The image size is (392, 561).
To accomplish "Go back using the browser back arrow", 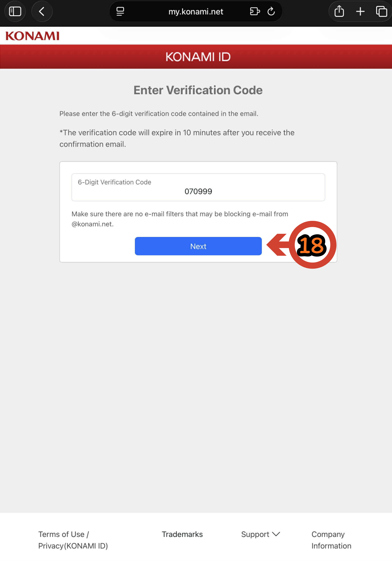I will tap(42, 11).
